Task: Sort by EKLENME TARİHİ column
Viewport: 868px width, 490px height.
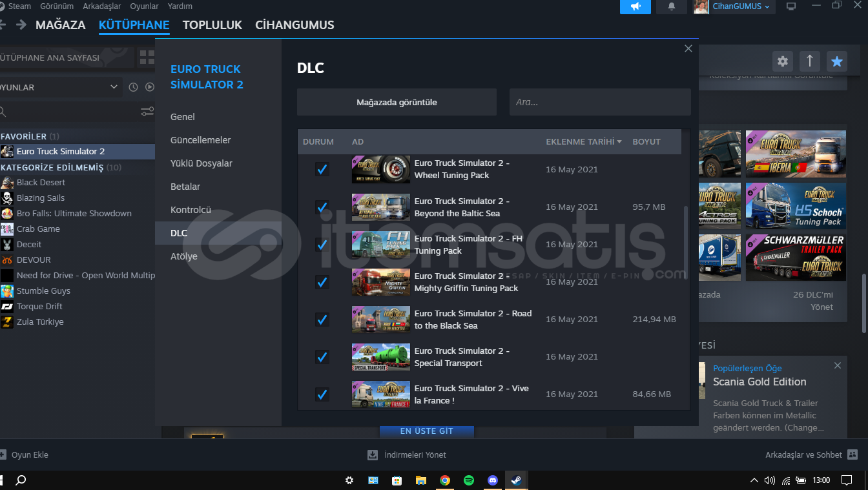Action: point(584,141)
